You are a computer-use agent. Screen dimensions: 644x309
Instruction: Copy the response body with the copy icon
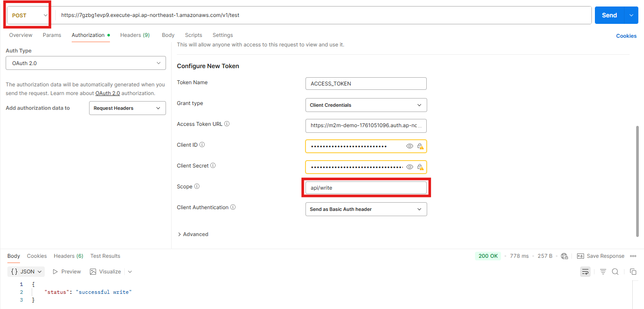coord(633,272)
